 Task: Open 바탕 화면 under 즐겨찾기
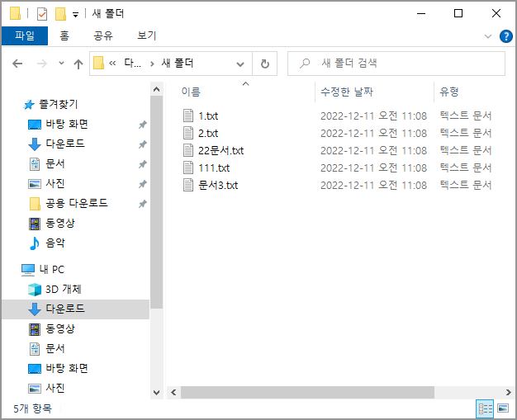[x=67, y=125]
